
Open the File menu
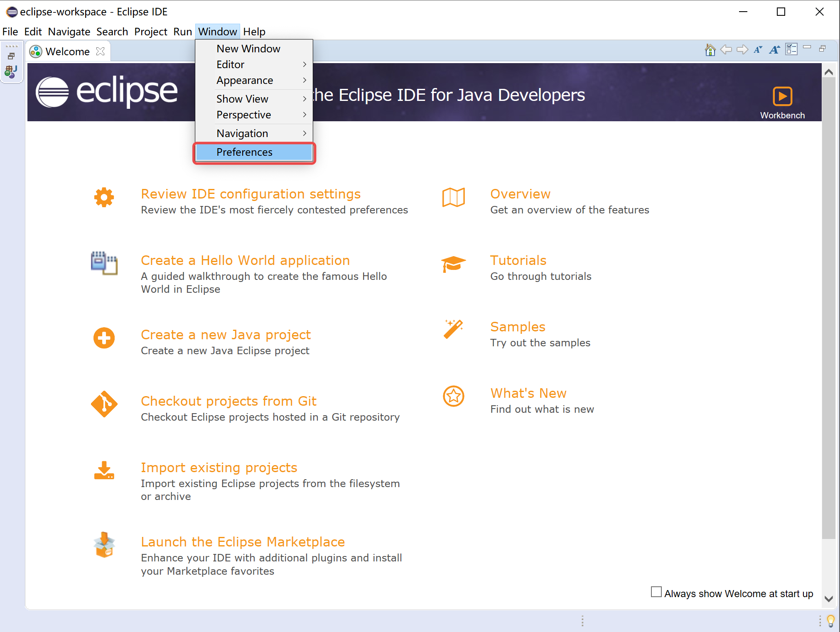(10, 32)
